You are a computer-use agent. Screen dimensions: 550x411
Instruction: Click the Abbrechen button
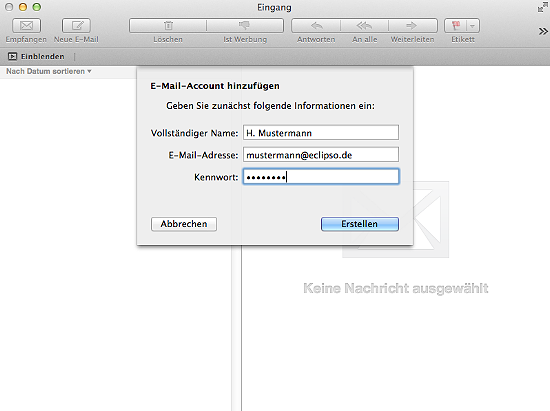[x=184, y=224]
